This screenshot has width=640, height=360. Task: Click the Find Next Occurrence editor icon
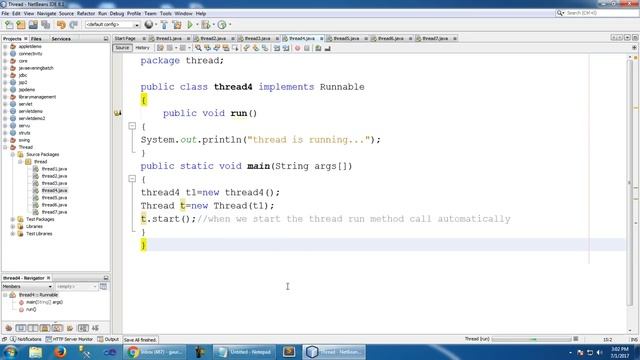pyautogui.click(x=216, y=48)
